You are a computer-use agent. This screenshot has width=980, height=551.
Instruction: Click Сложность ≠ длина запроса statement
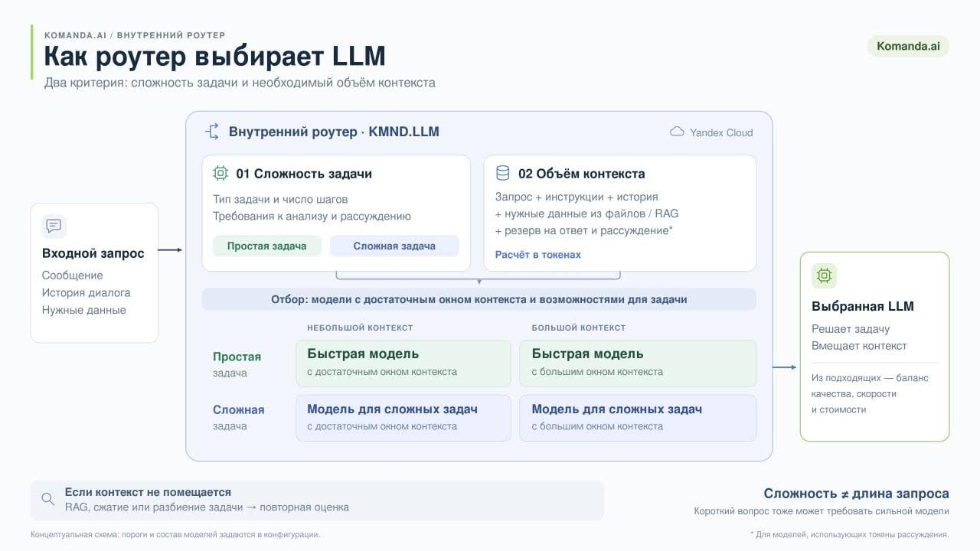coord(856,494)
